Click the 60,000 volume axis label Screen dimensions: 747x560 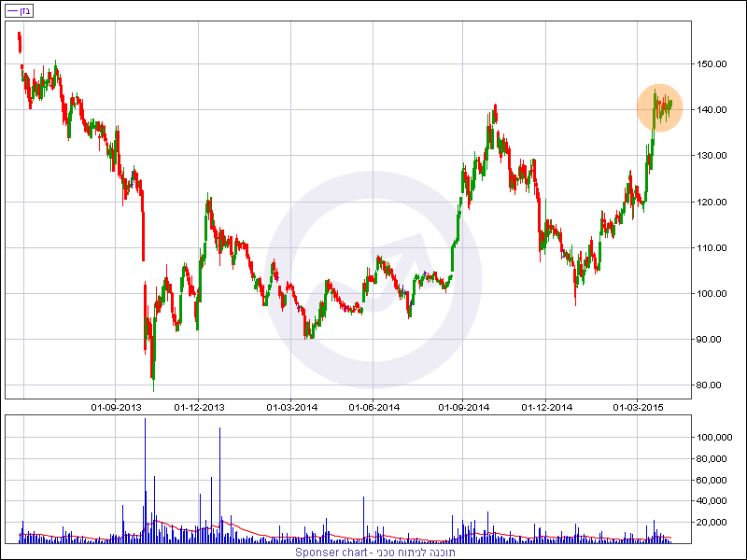(715, 480)
